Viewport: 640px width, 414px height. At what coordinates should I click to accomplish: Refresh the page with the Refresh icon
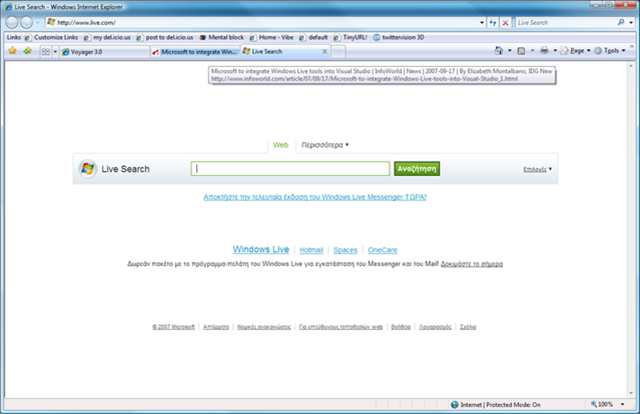point(493,22)
